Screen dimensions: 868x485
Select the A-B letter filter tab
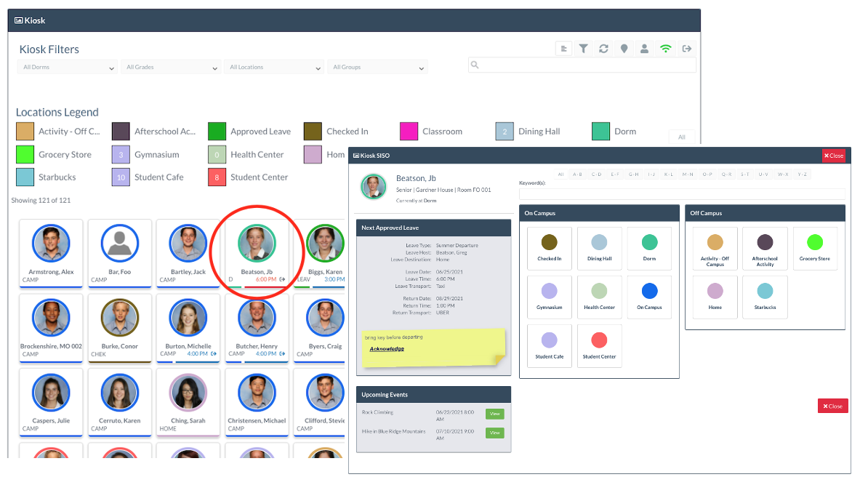[577, 175]
